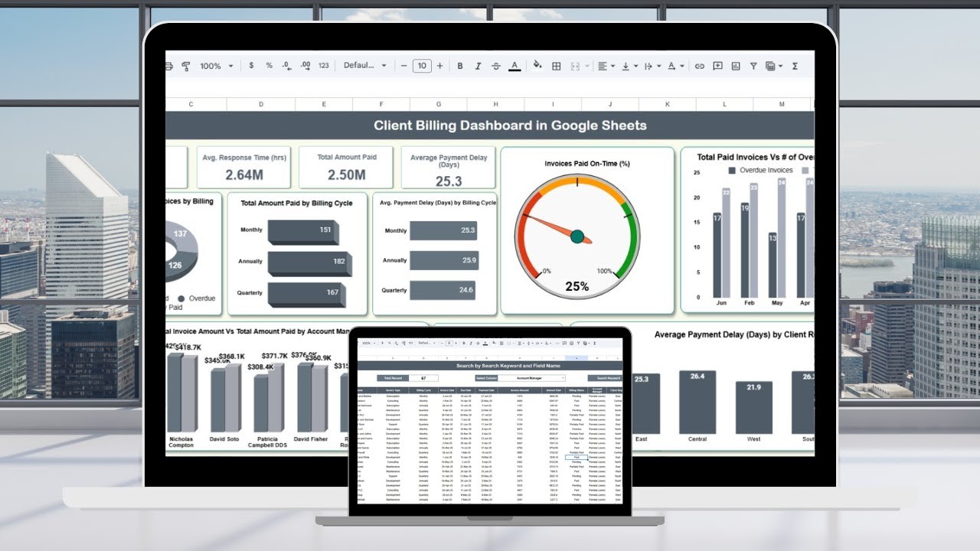Viewport: 980px width, 551px height.
Task: Click the functions sigma icon
Action: [795, 66]
